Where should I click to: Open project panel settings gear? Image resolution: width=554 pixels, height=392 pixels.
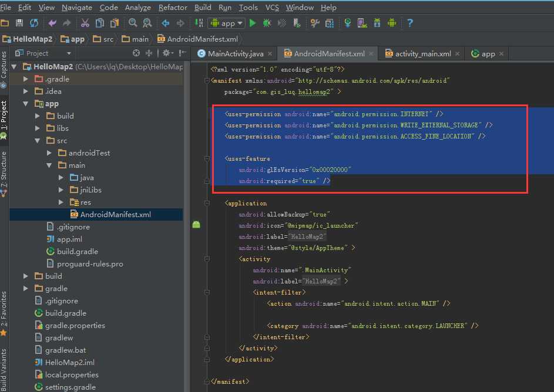click(x=166, y=53)
